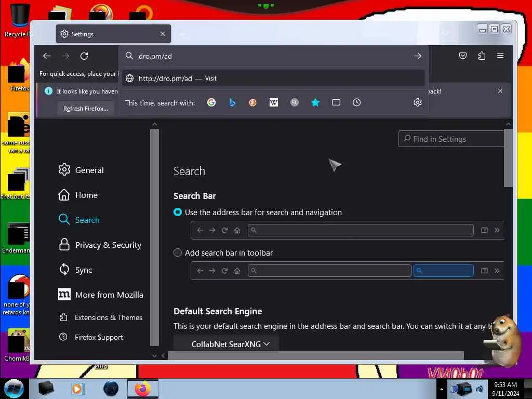Click the Firefox icon on the taskbar

143,389
